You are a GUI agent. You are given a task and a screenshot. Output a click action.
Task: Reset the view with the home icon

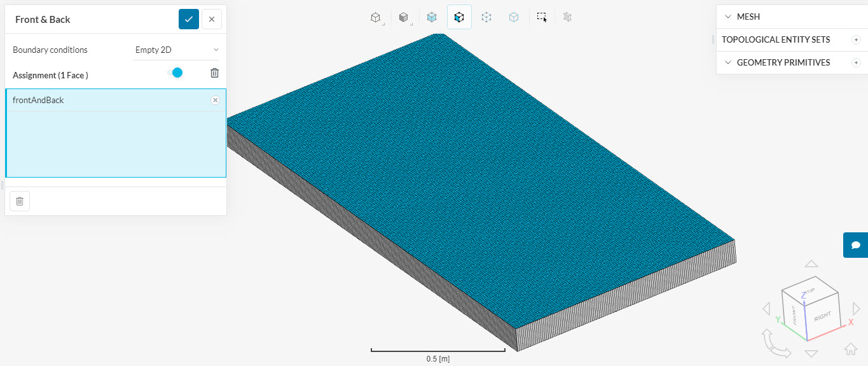851,349
